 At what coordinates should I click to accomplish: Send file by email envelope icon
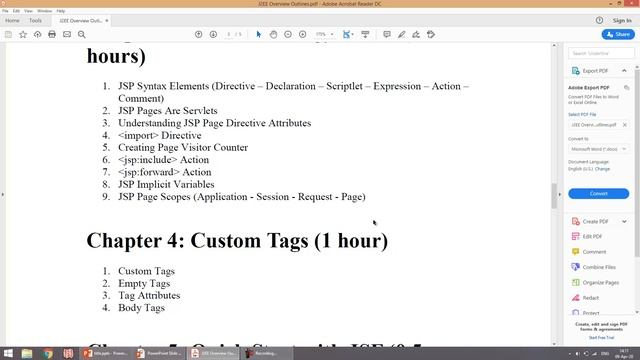pyautogui.click(x=67, y=35)
